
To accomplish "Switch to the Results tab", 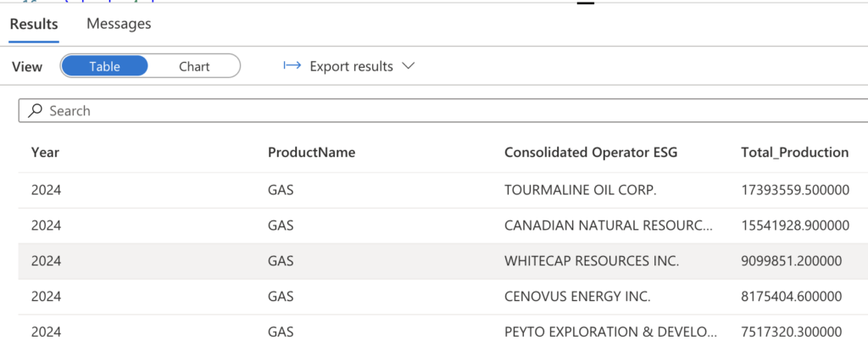I will pos(34,24).
